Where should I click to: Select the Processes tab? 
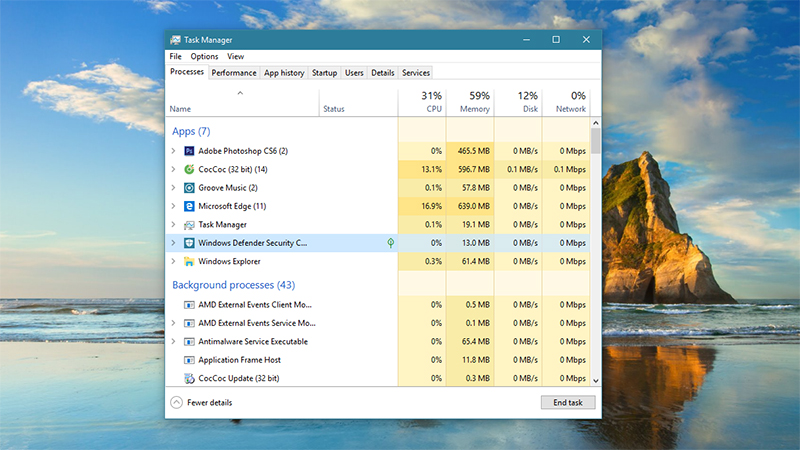tap(187, 72)
